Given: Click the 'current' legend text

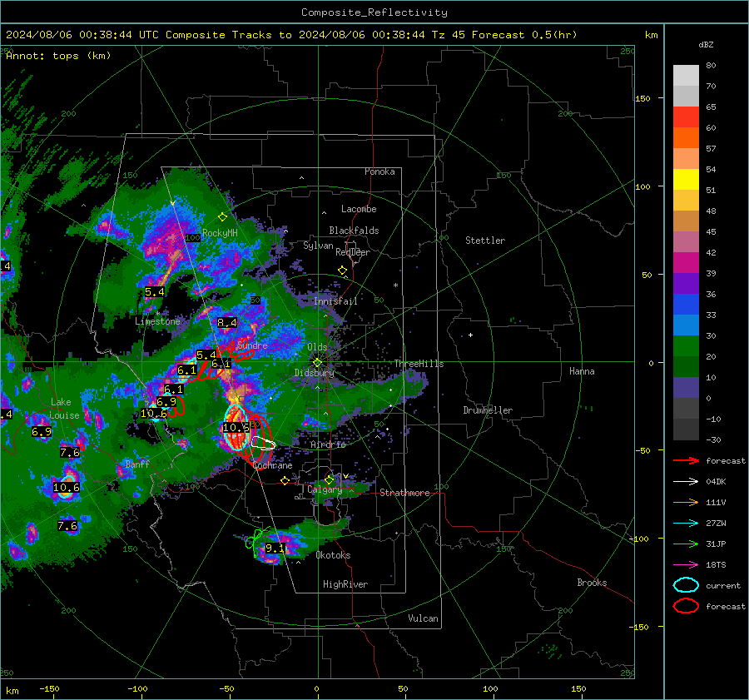Looking at the screenshot, I should click(x=722, y=585).
